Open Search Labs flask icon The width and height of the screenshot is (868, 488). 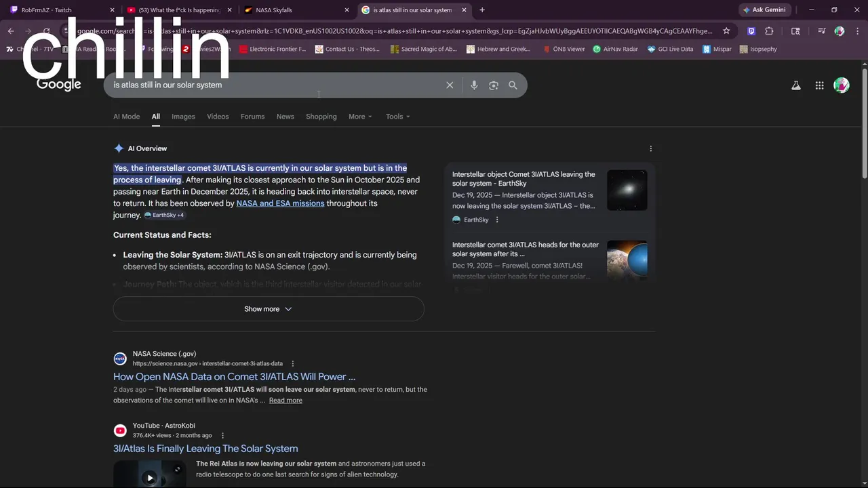click(x=796, y=85)
